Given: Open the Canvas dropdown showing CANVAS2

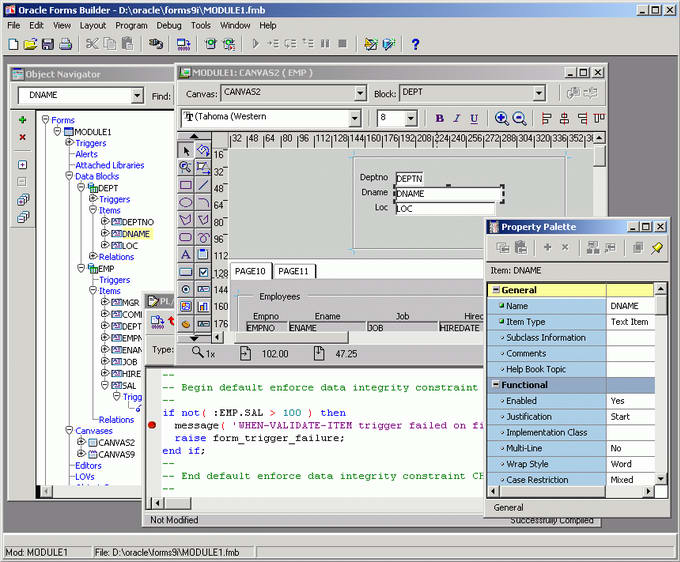Looking at the screenshot, I should [x=360, y=93].
